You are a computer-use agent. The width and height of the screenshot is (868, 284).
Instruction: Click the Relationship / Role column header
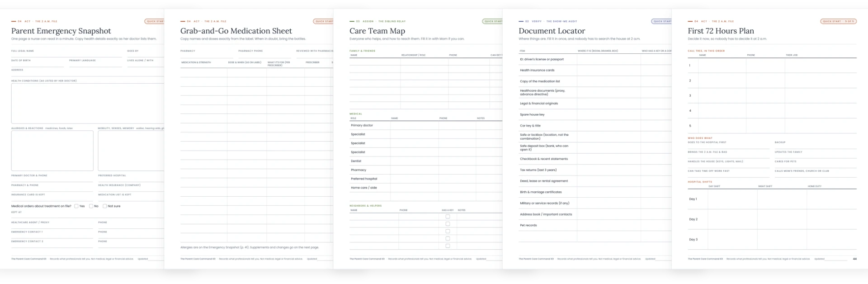[413, 55]
